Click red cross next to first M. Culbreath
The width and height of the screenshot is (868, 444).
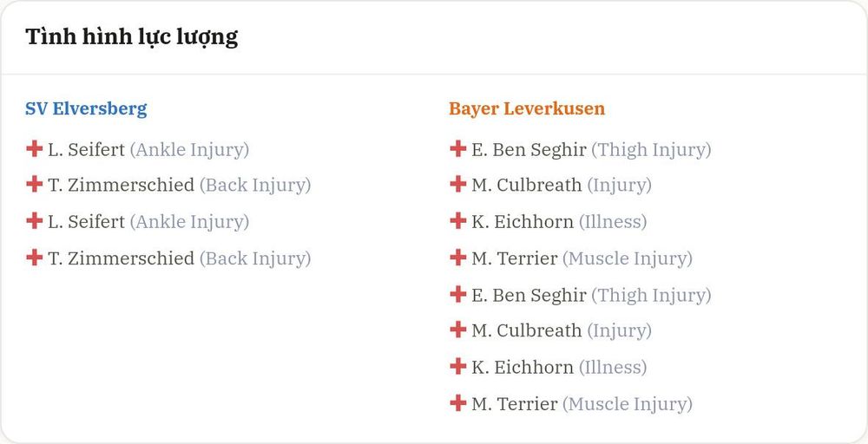tap(457, 184)
